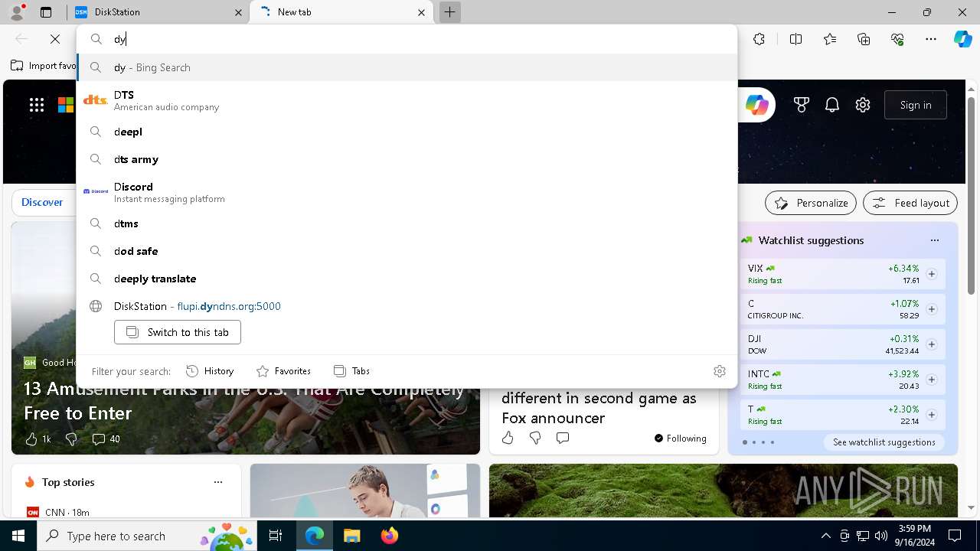The image size is (980, 551).
Task: Open the browser profile icon
Action: click(17, 11)
